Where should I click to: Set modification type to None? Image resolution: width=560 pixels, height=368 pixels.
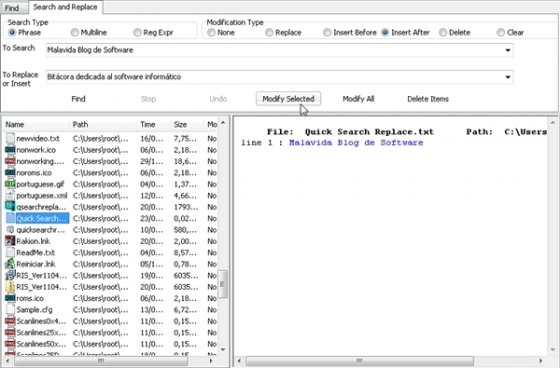point(211,33)
